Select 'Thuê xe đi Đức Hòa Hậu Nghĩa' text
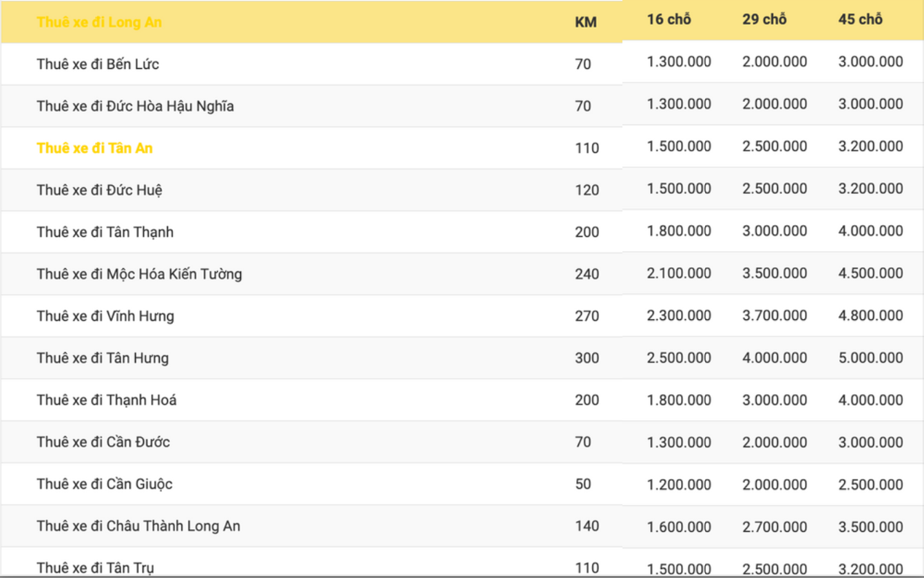924x578 pixels. pyautogui.click(x=135, y=106)
